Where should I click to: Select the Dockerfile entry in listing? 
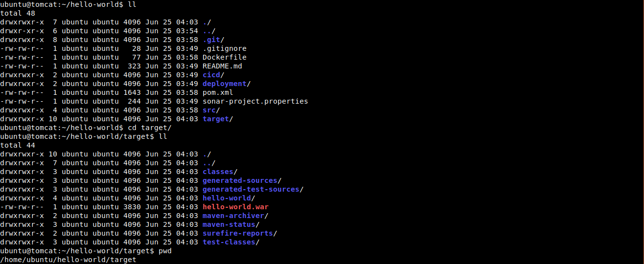[225, 57]
